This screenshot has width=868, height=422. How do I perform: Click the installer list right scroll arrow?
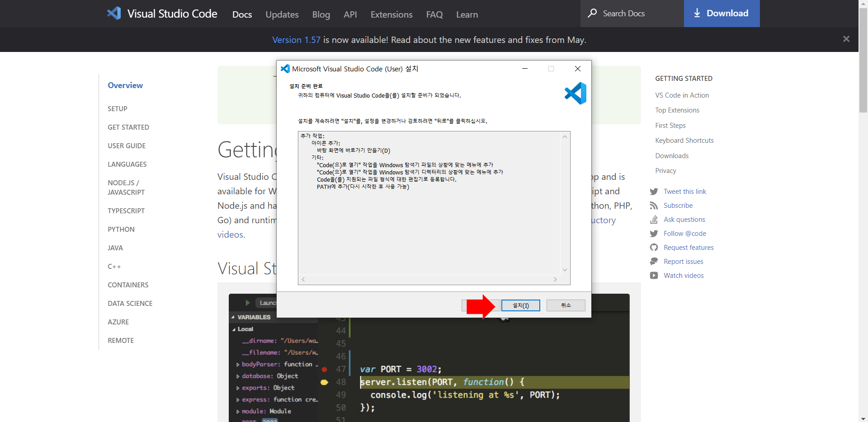555,280
